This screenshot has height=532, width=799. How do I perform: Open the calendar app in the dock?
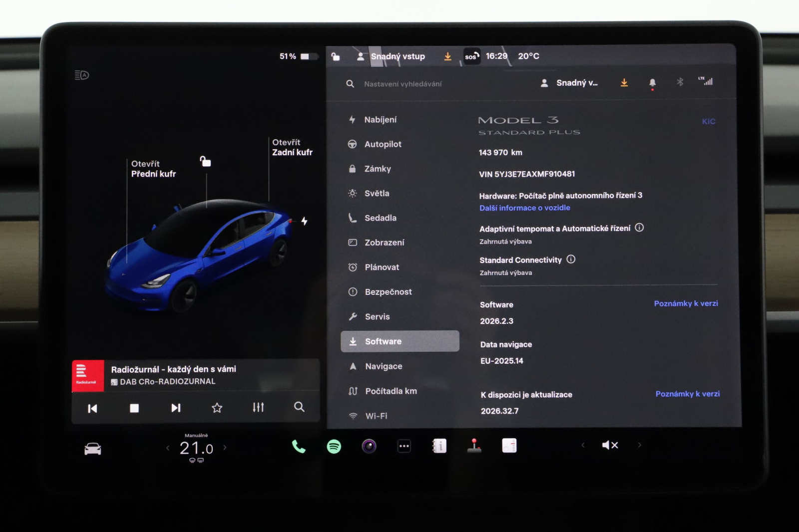(x=509, y=446)
